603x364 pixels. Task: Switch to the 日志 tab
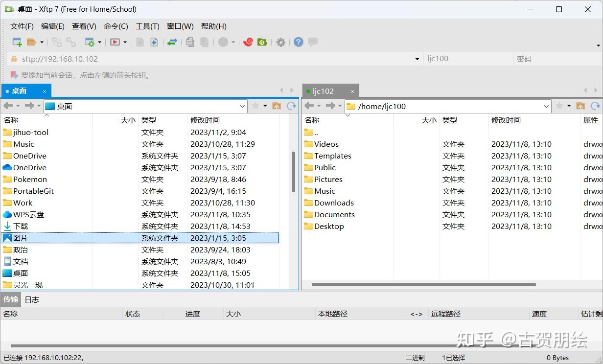click(x=31, y=299)
